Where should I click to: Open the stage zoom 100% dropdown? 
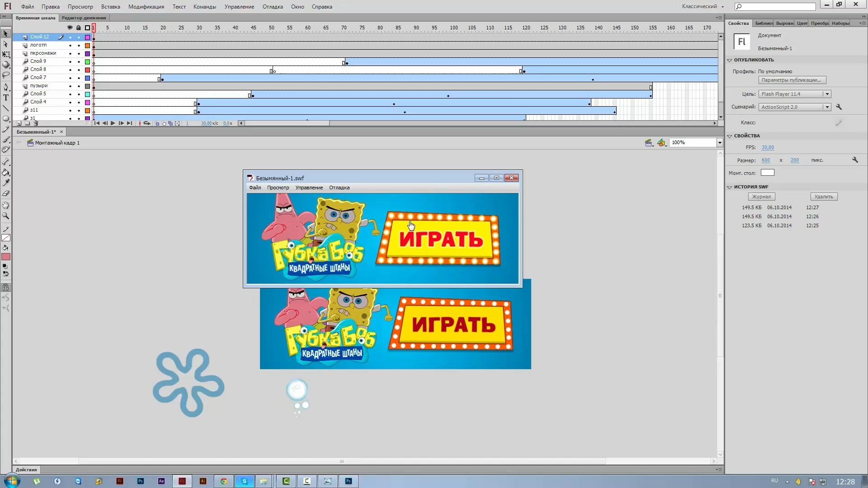click(x=719, y=143)
